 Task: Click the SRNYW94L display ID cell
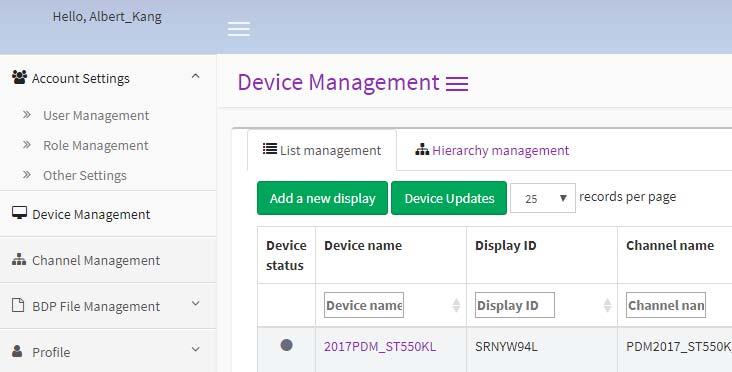click(x=506, y=347)
